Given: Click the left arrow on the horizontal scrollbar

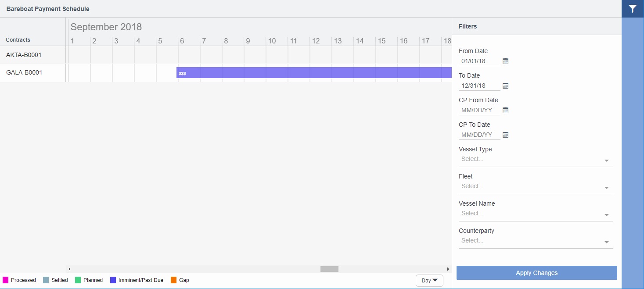Looking at the screenshot, I should 69,269.
